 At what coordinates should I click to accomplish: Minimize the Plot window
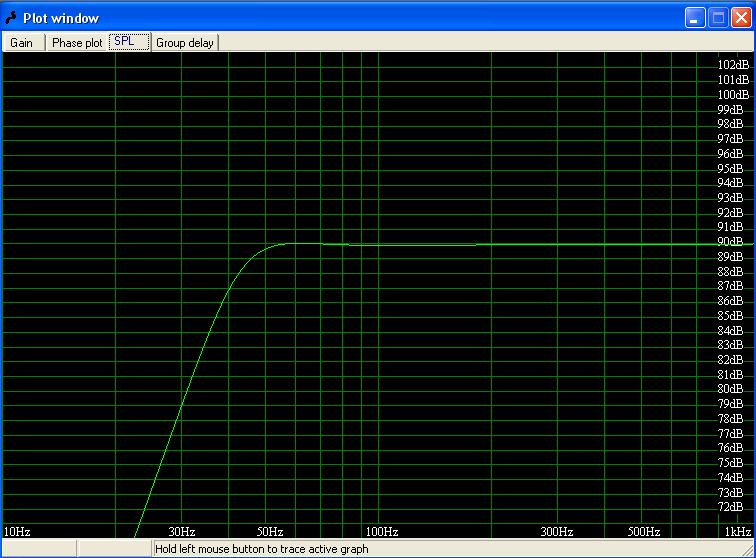tap(695, 18)
